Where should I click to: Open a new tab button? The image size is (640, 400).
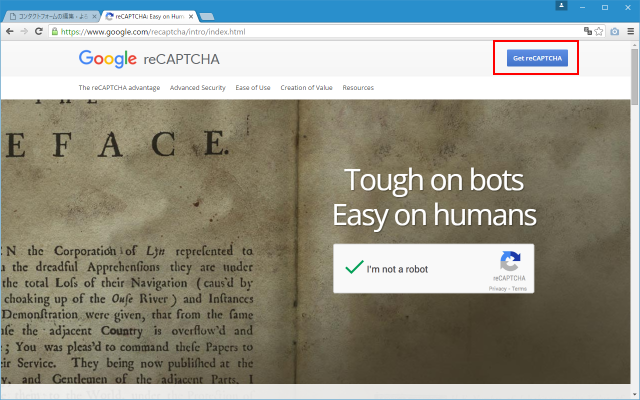(x=208, y=17)
